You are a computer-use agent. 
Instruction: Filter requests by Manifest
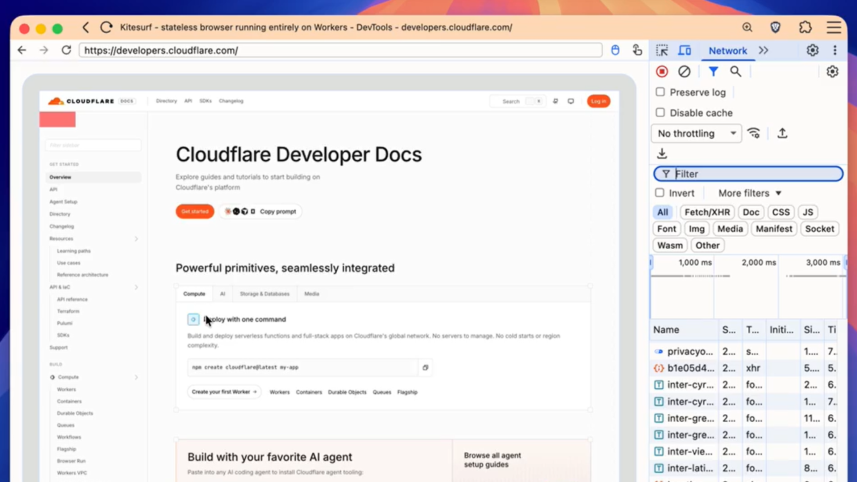coord(773,229)
